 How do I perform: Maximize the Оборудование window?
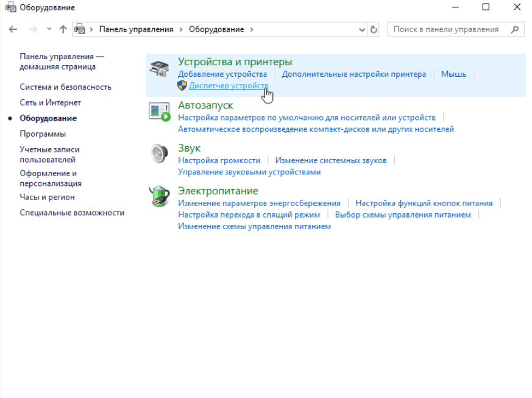click(x=486, y=7)
